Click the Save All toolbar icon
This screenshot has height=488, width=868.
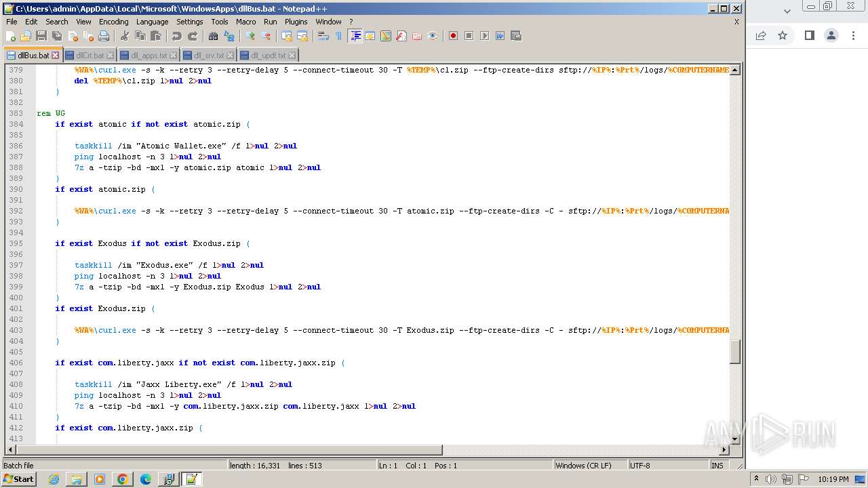click(57, 36)
